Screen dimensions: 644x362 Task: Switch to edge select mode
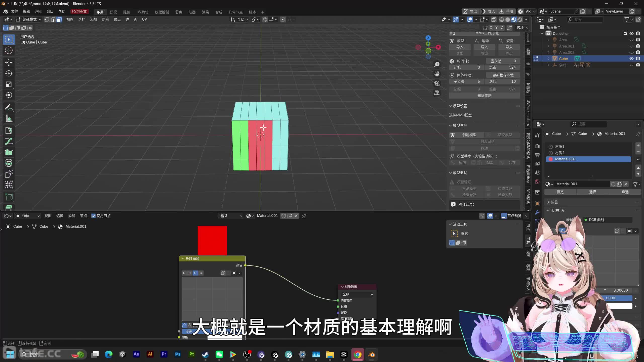tap(53, 20)
